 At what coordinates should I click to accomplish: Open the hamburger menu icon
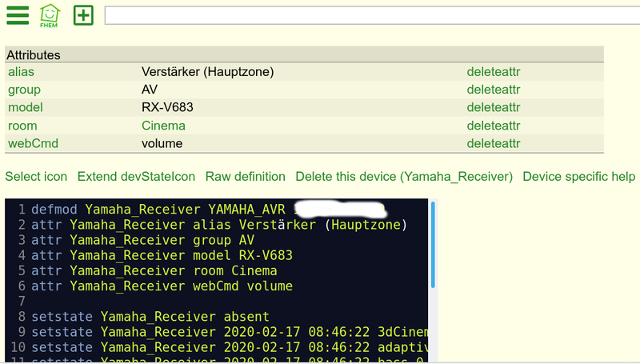point(18,15)
